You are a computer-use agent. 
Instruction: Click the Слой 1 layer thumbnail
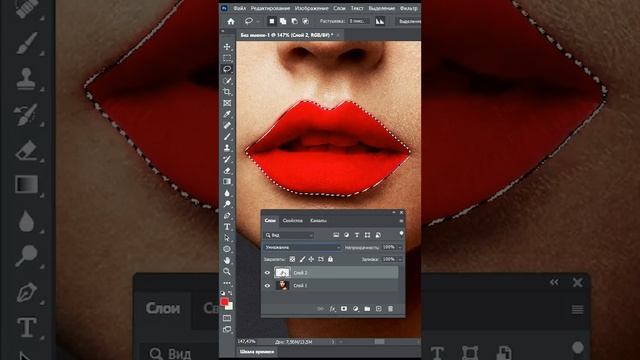(282, 285)
